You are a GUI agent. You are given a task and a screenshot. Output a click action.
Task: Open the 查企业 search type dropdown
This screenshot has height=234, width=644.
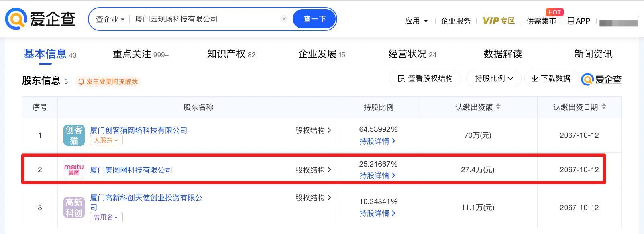click(x=110, y=19)
